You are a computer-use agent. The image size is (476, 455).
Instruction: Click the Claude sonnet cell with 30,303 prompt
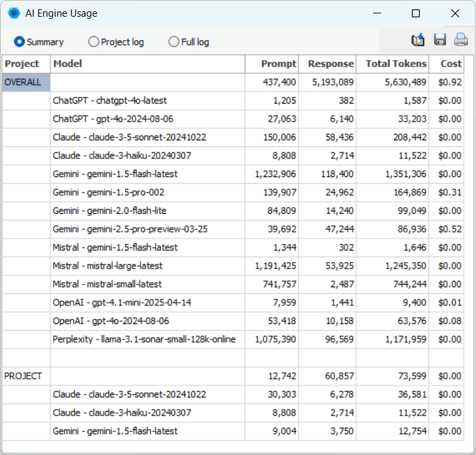[x=148, y=394]
